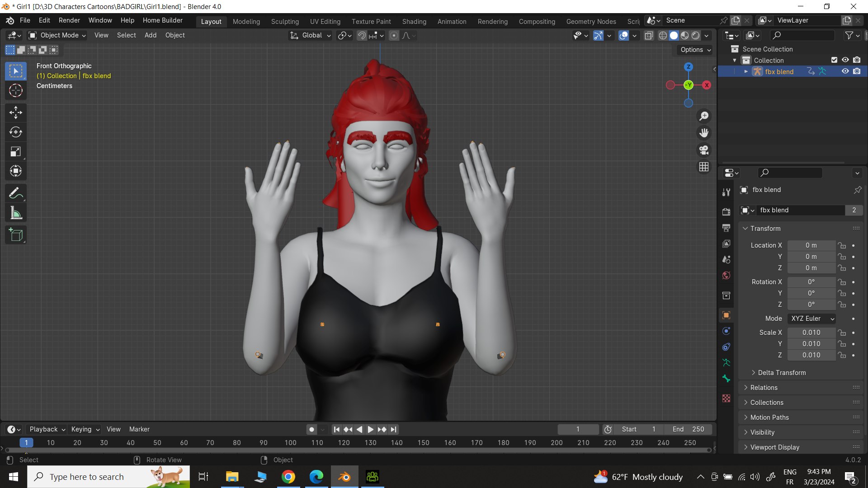The width and height of the screenshot is (868, 488).
Task: Open the Render properties tab
Action: pos(726,212)
